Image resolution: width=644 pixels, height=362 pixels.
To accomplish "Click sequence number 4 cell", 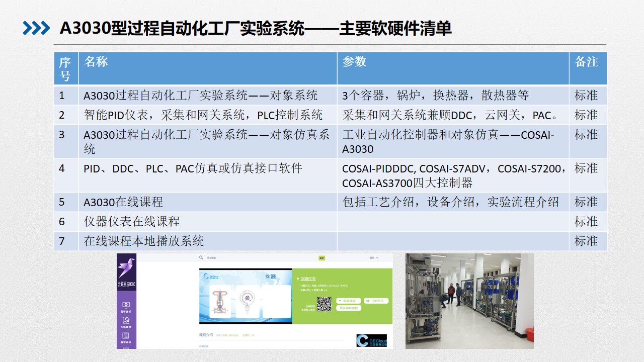I will coord(66,175).
